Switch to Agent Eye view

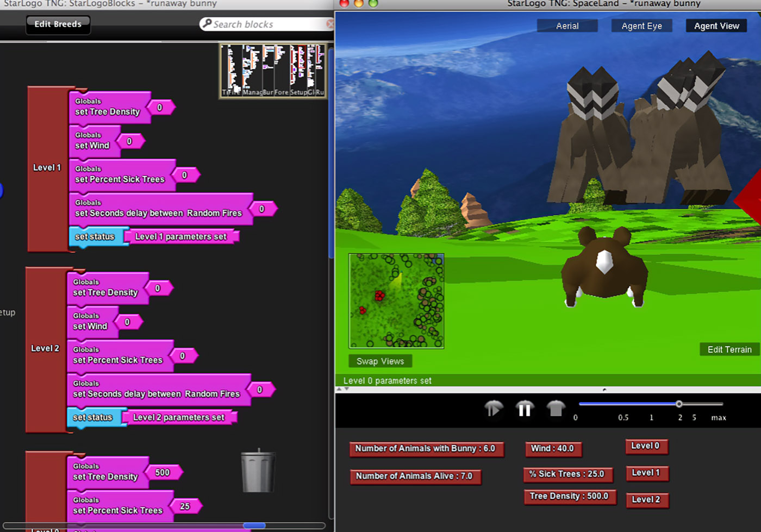pyautogui.click(x=642, y=26)
